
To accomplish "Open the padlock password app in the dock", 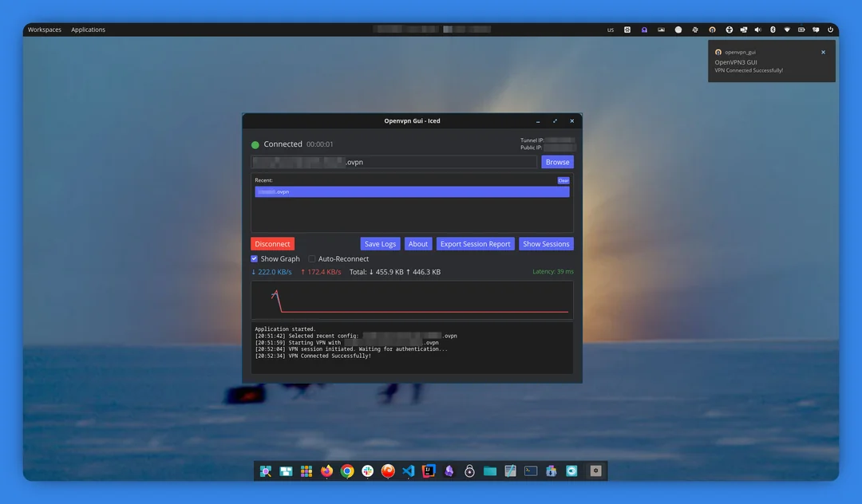I will (469, 471).
